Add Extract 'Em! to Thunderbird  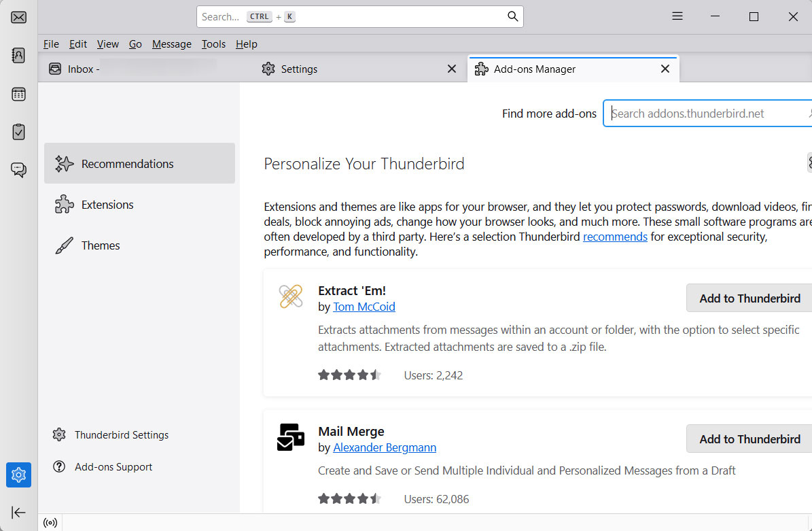click(x=749, y=298)
